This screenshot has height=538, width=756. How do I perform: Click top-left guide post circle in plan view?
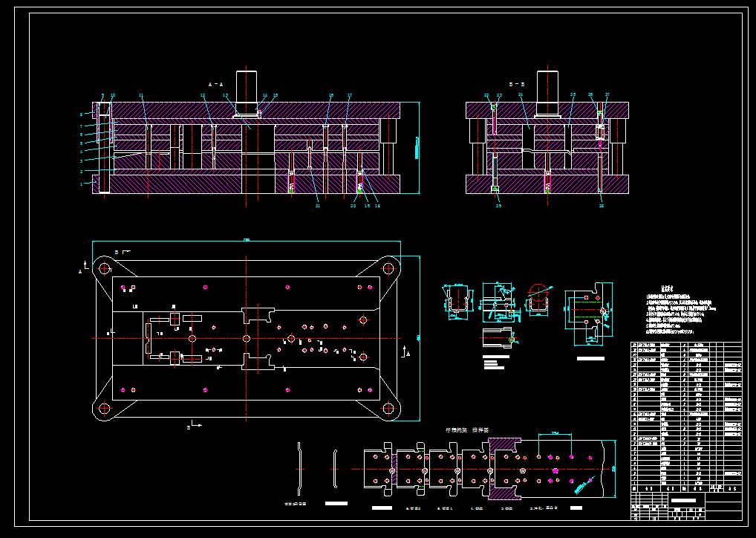pos(105,268)
